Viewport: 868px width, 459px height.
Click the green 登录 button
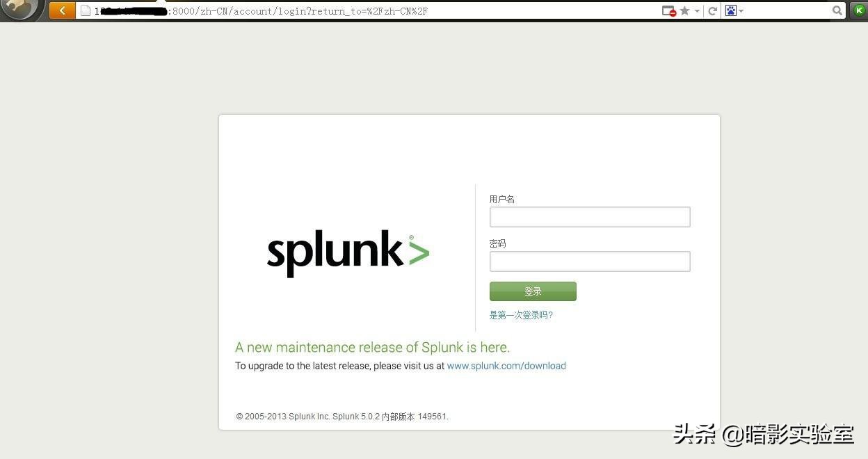coord(533,291)
